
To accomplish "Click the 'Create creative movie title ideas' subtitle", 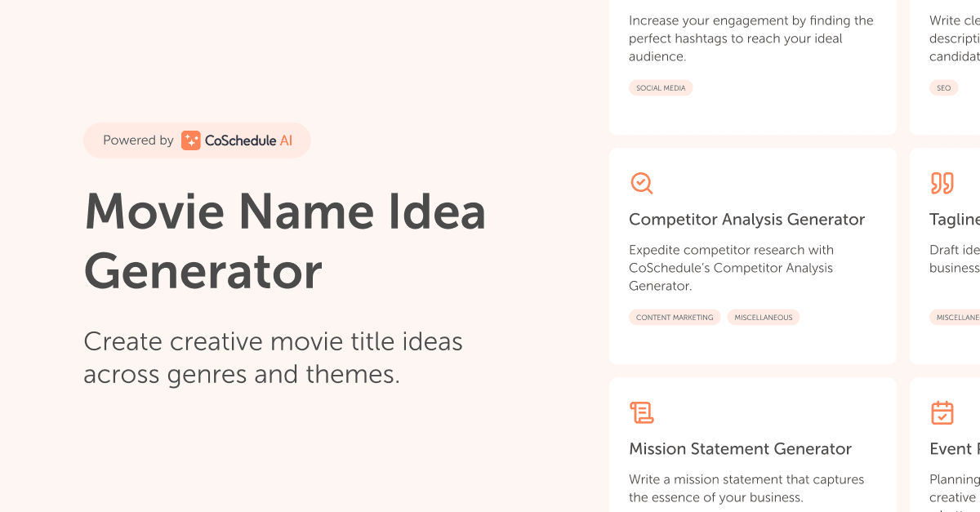I will (273, 358).
